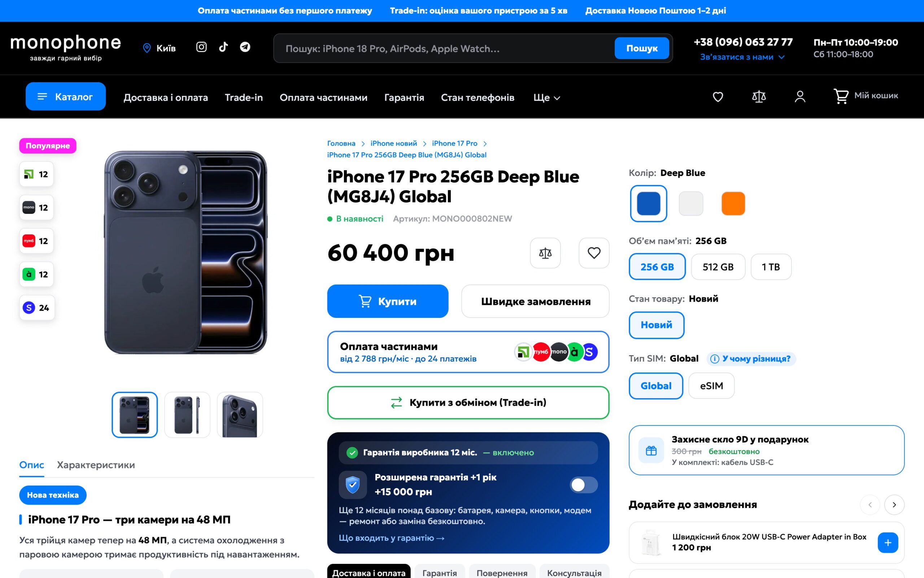Viewport: 924px width, 578px height.
Task: Open the Instagram icon in header
Action: point(201,47)
